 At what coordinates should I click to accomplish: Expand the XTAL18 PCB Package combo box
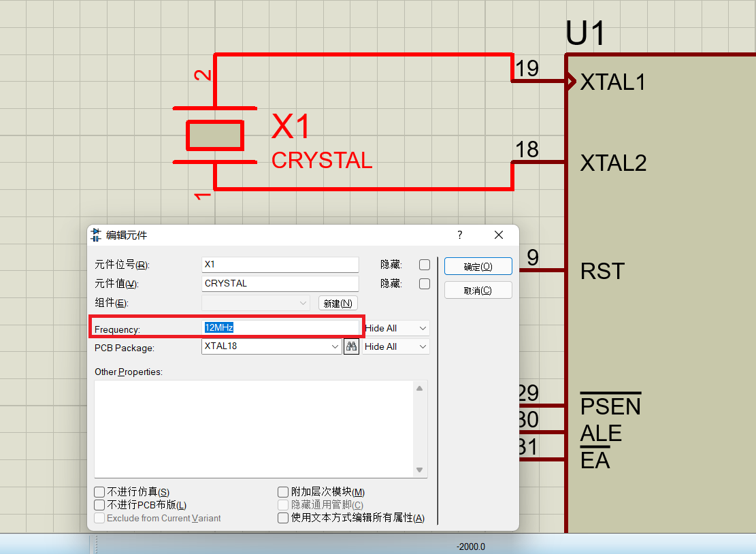tap(335, 346)
